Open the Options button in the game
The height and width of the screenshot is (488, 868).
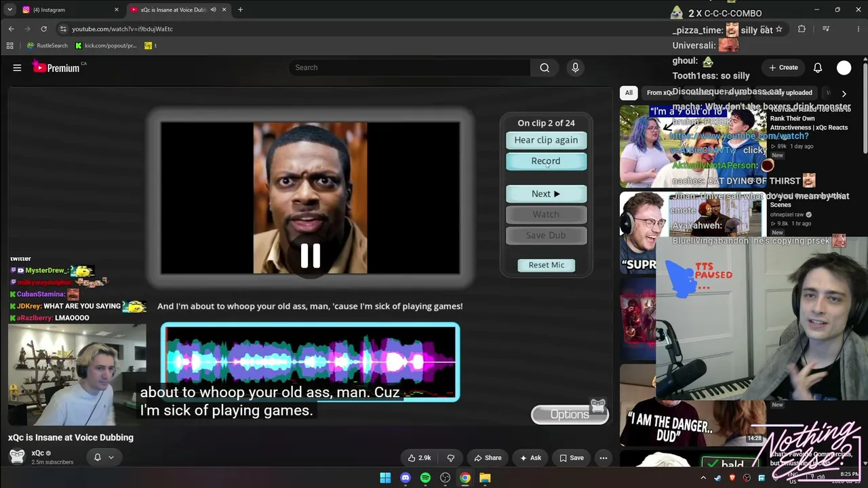tap(570, 415)
